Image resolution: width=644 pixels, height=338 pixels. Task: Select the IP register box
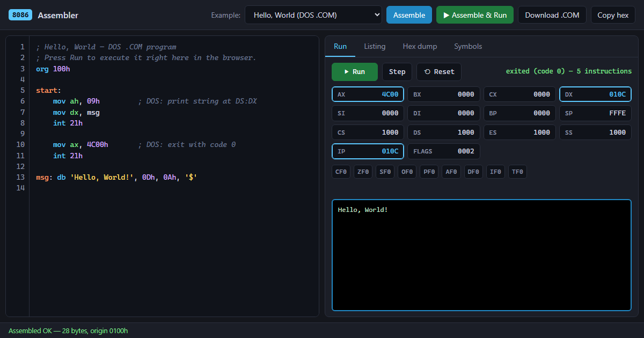[368, 151]
